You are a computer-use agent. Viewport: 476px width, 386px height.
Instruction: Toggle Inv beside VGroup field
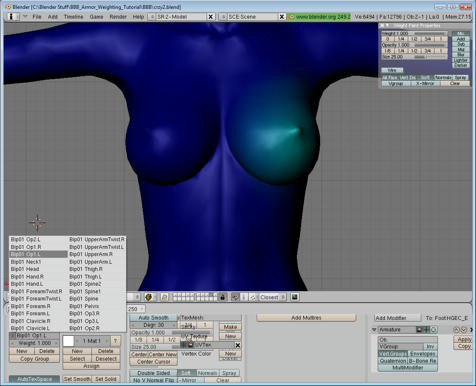click(x=430, y=347)
